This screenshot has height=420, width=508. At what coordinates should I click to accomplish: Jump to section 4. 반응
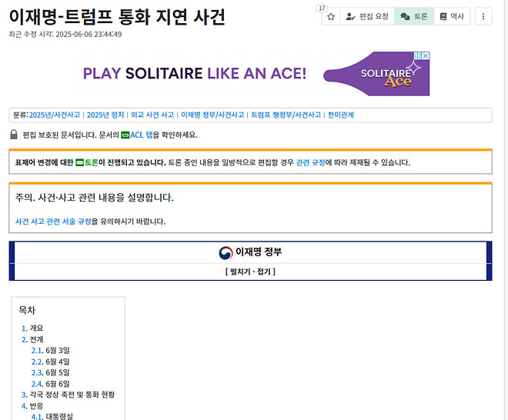pos(32,405)
